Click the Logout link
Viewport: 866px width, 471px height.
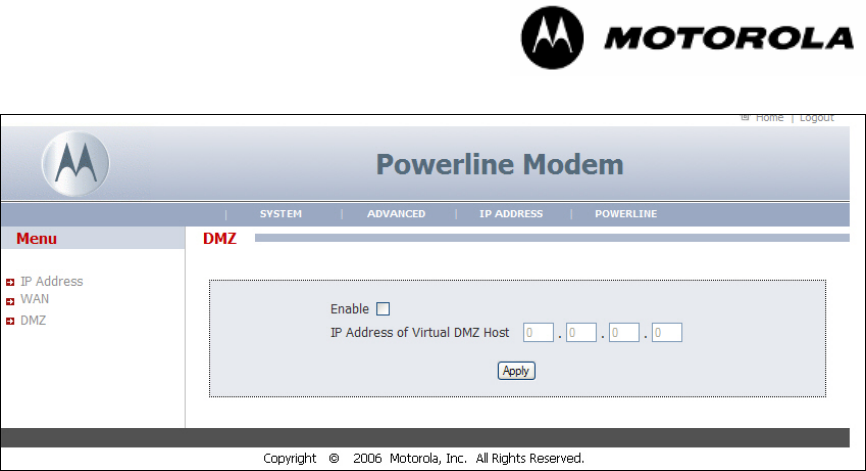click(x=816, y=118)
